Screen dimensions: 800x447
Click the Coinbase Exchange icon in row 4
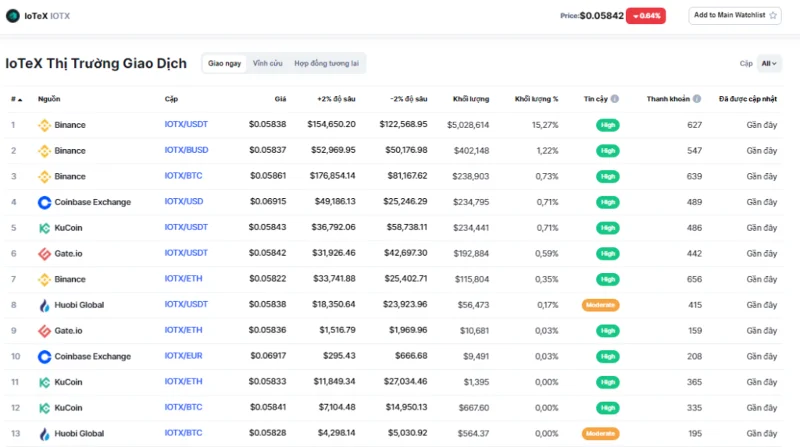44,202
